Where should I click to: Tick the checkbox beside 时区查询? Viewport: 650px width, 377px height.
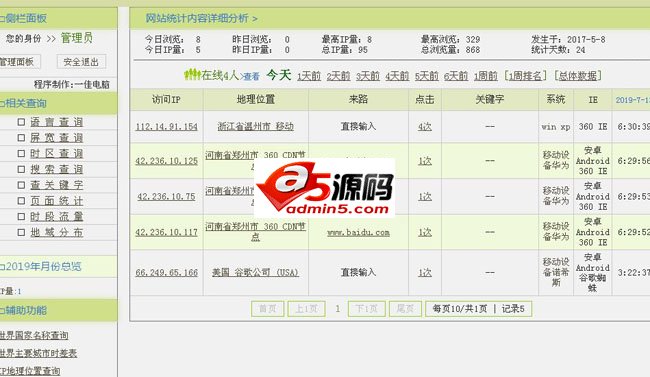coord(21,153)
